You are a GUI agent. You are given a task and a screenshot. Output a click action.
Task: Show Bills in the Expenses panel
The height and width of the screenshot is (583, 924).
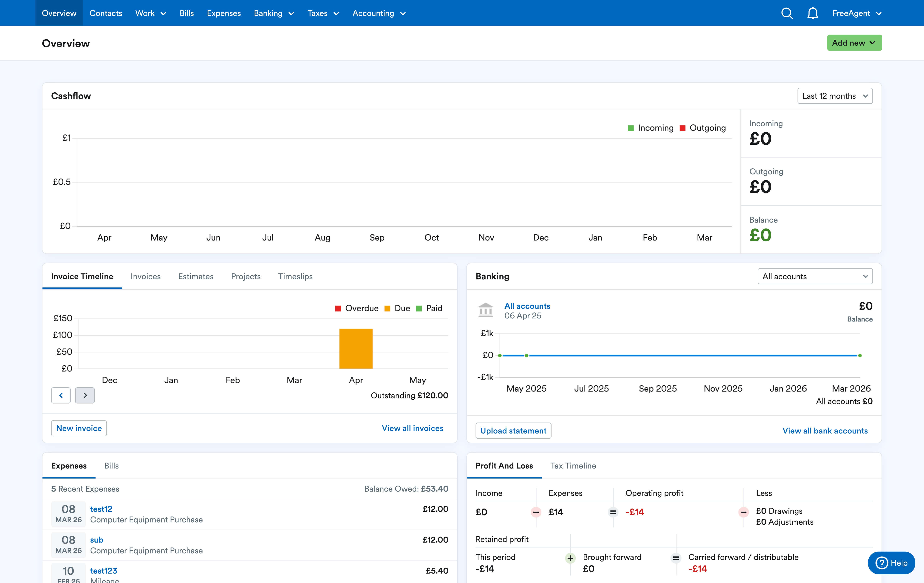point(111,466)
